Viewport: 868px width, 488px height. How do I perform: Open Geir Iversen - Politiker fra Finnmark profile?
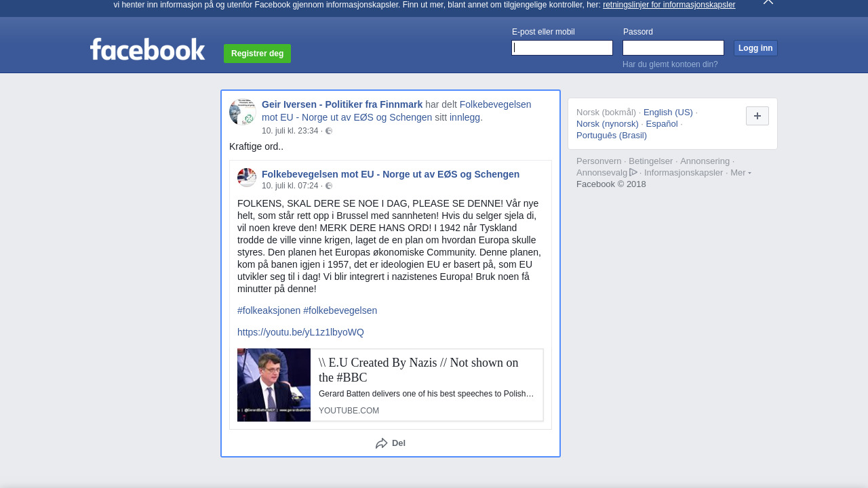[342, 104]
